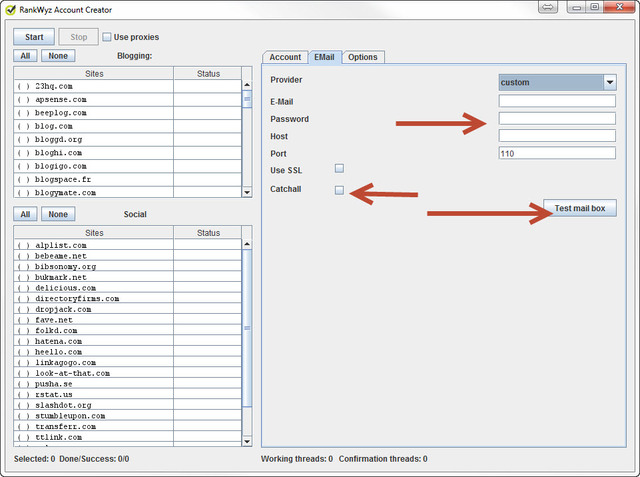Screen dimensions: 640x477
Task: Tick the Catchall checkbox
Action: 339,190
